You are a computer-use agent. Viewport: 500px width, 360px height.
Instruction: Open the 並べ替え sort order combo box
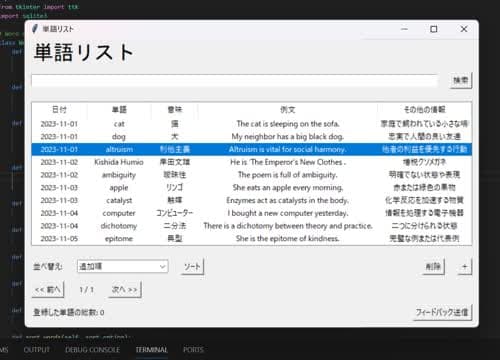(123, 266)
